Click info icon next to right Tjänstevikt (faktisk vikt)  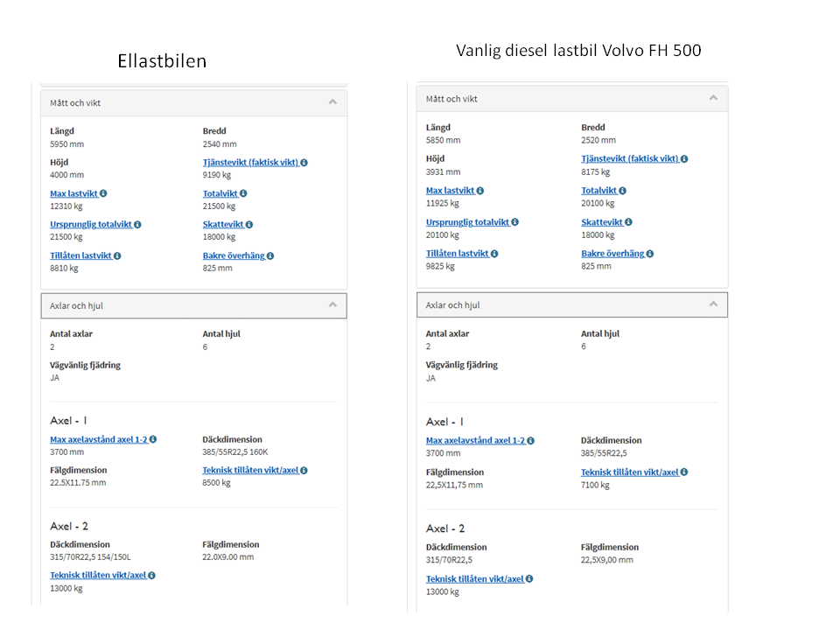click(684, 159)
